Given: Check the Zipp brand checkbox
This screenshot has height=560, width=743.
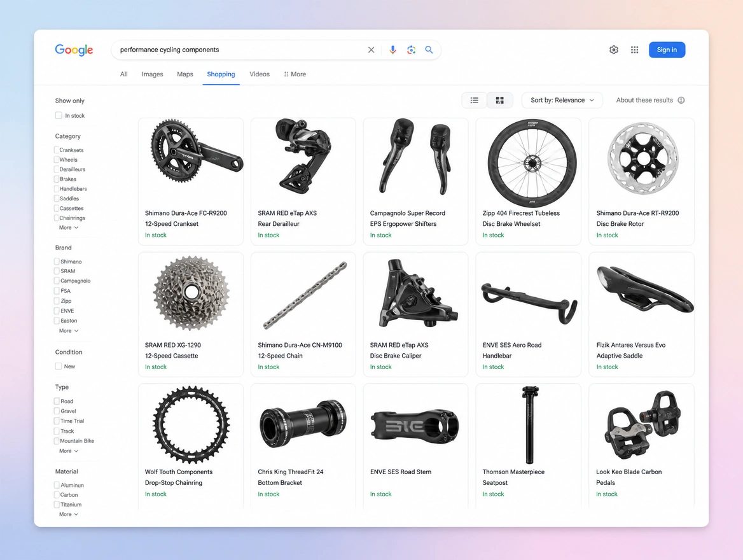Looking at the screenshot, I should [57, 300].
